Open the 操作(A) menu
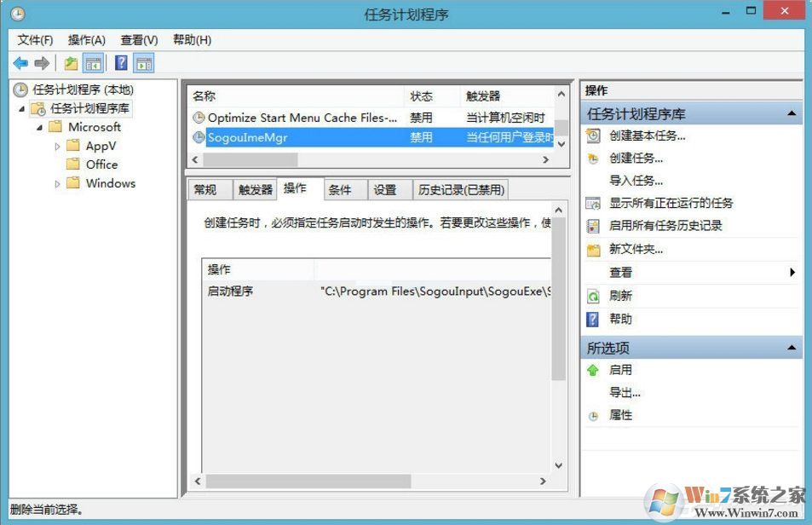Viewport: 812px width, 525px height. [86, 39]
